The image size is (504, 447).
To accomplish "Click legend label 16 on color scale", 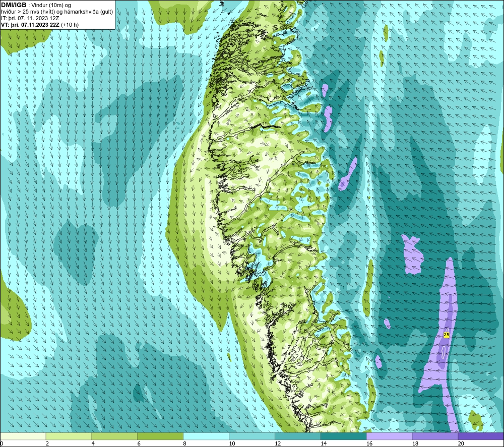I will pyautogui.click(x=369, y=444).
